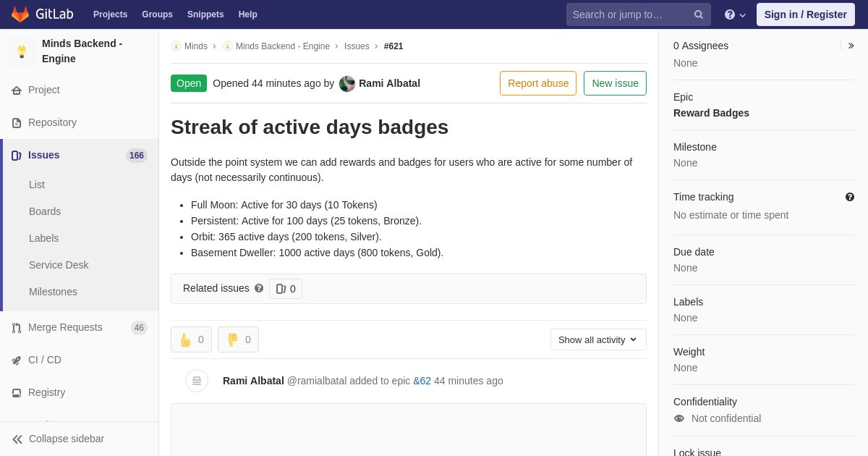Open Help in the top navbar
Screen dimensions: 868x456
tap(248, 14)
